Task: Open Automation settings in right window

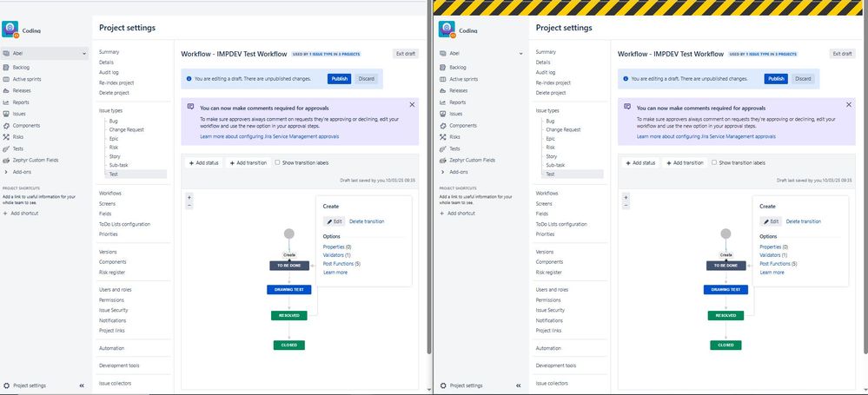Action: click(548, 348)
